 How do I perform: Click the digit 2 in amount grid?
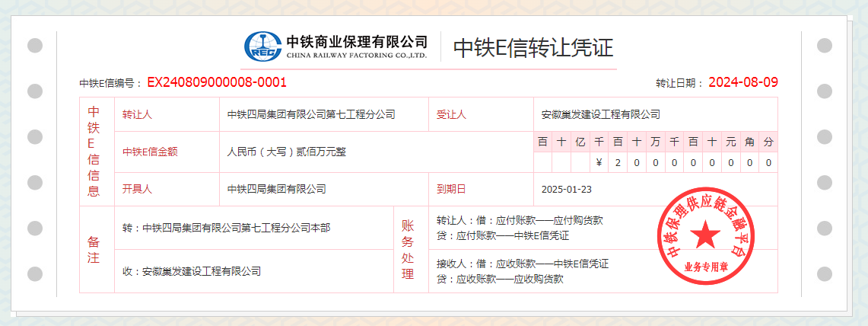point(618,162)
